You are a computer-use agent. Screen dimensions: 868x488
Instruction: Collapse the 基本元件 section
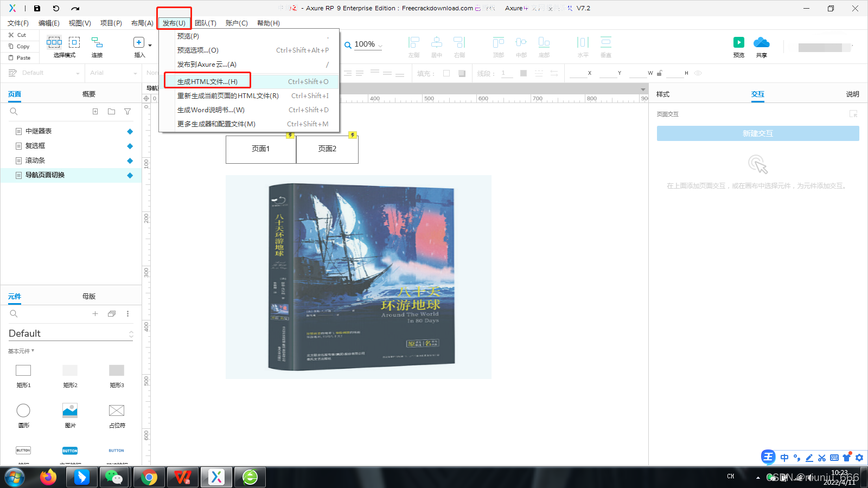coord(21,351)
